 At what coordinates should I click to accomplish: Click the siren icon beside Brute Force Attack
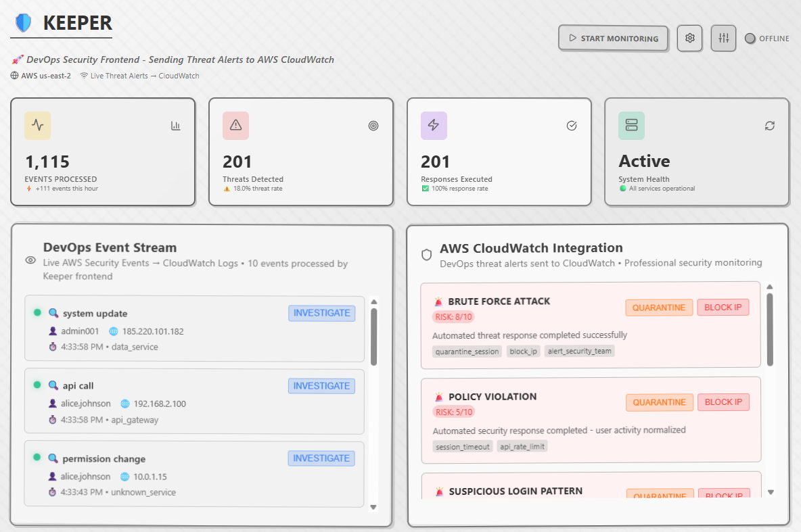point(438,301)
